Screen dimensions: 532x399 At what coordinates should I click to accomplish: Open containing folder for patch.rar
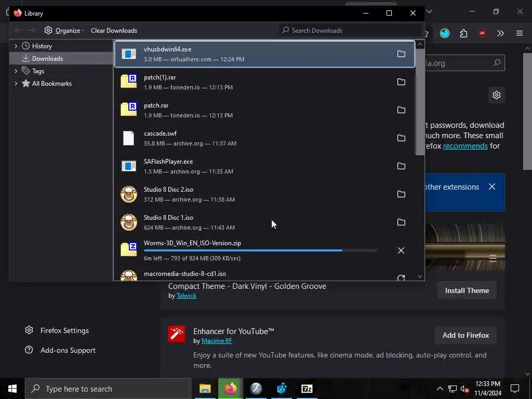click(x=401, y=110)
